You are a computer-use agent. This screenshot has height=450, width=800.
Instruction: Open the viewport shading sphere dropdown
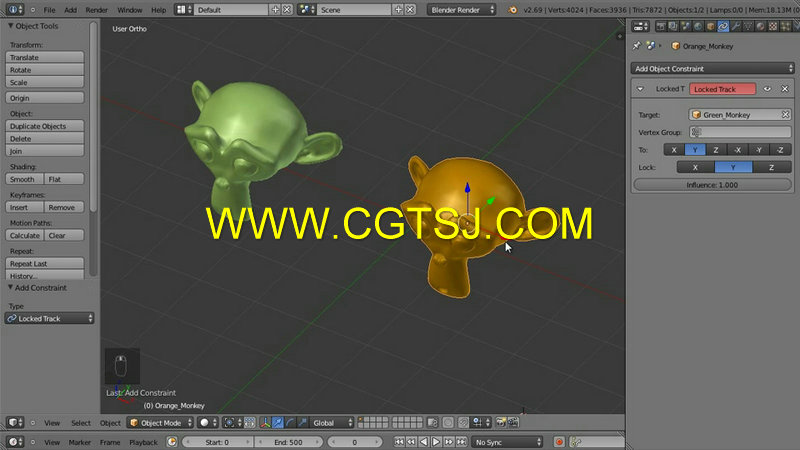[x=208, y=422]
